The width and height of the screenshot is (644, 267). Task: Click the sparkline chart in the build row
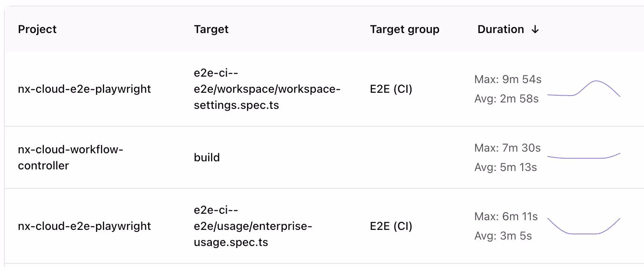click(584, 156)
